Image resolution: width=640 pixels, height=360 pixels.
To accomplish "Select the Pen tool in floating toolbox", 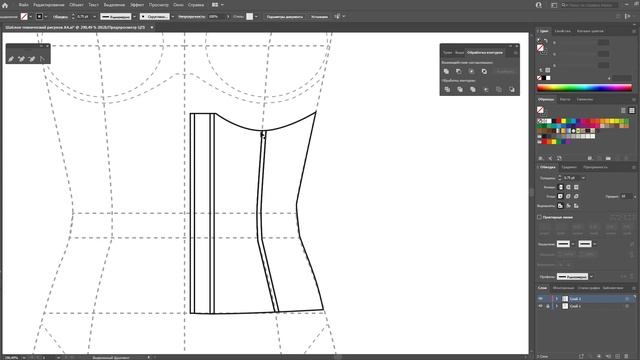I will [11, 59].
